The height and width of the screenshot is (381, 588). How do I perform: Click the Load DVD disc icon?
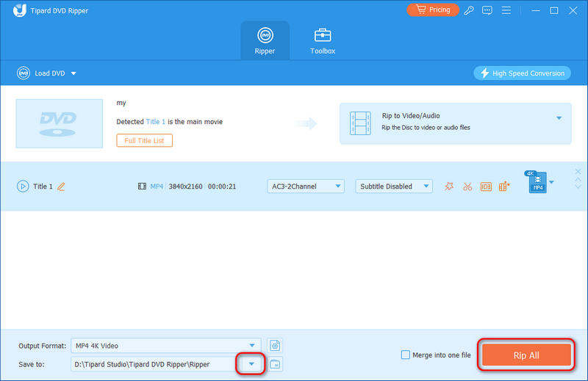click(x=24, y=73)
